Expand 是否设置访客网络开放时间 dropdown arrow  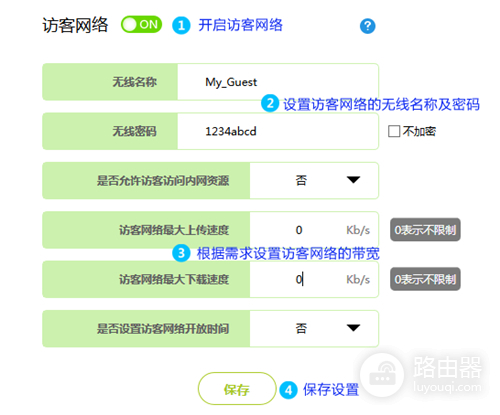coord(353,328)
